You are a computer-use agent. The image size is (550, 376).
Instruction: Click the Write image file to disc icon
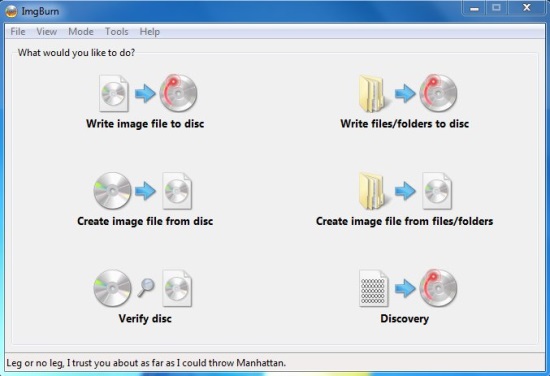(x=148, y=93)
